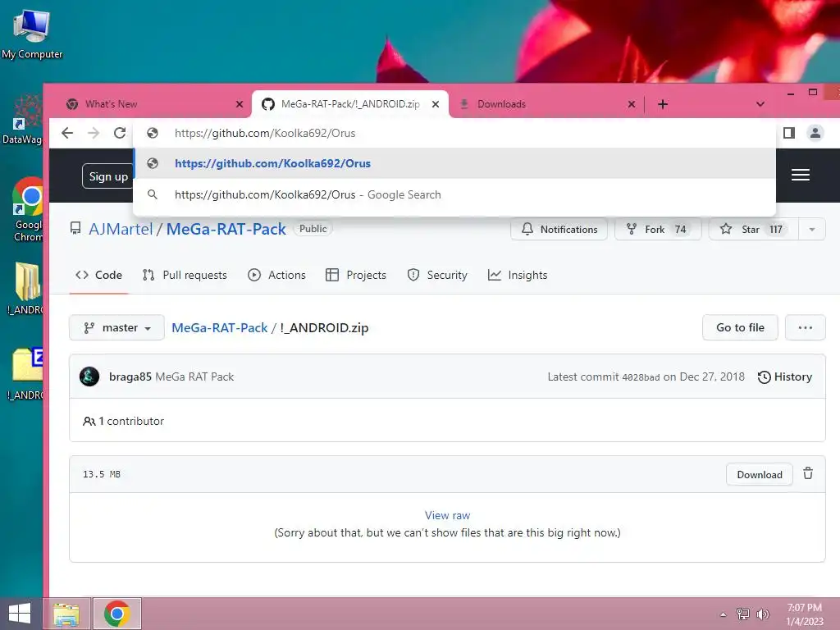The image size is (840, 630).
Task: Open File Explorer from taskbar
Action: click(66, 614)
